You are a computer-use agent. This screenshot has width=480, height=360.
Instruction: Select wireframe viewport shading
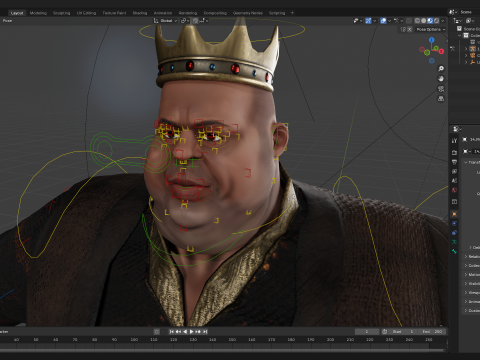(x=417, y=21)
